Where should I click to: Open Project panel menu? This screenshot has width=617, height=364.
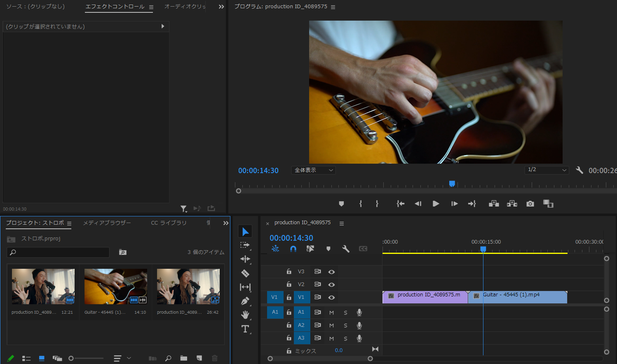pyautogui.click(x=69, y=223)
